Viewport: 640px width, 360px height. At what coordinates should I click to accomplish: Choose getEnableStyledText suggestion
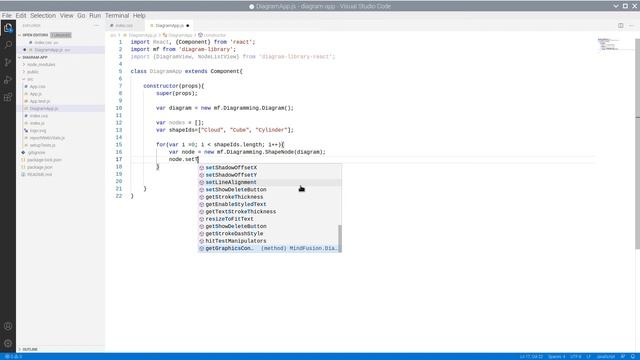point(269,204)
